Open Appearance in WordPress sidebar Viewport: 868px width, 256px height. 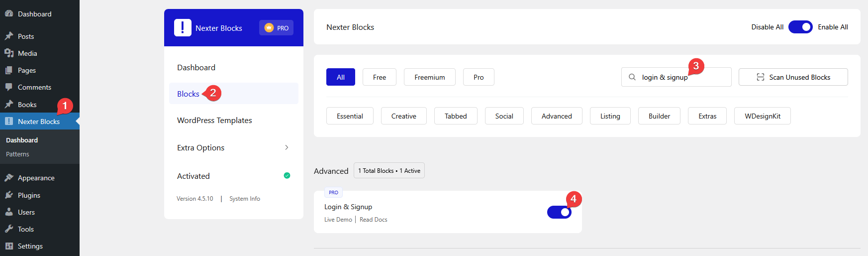click(x=36, y=178)
